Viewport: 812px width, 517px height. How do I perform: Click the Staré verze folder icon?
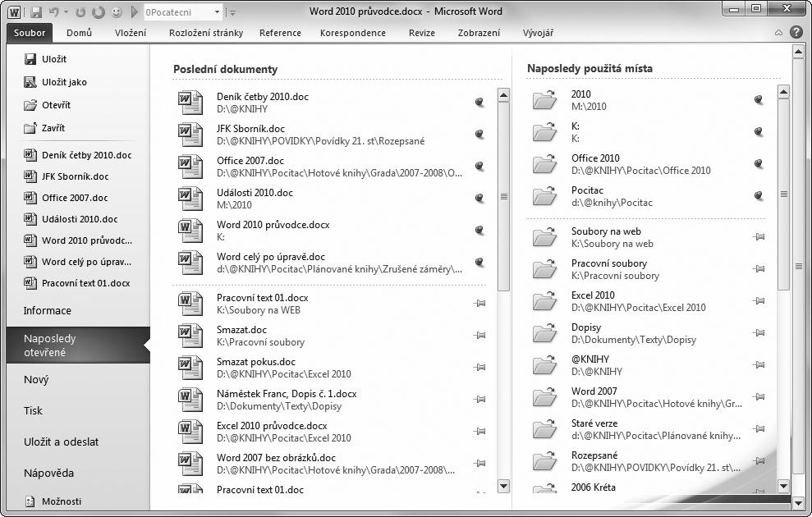tap(545, 429)
